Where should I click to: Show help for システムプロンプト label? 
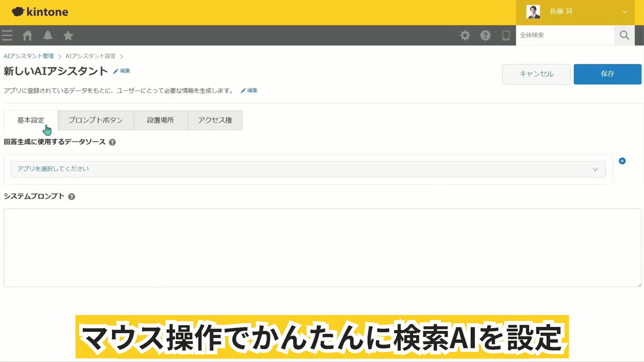[72, 197]
